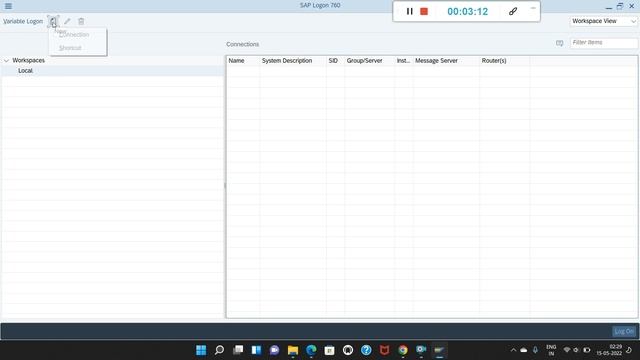640x360 pixels.
Task: Open the Workspace View dropdown
Action: [x=604, y=21]
